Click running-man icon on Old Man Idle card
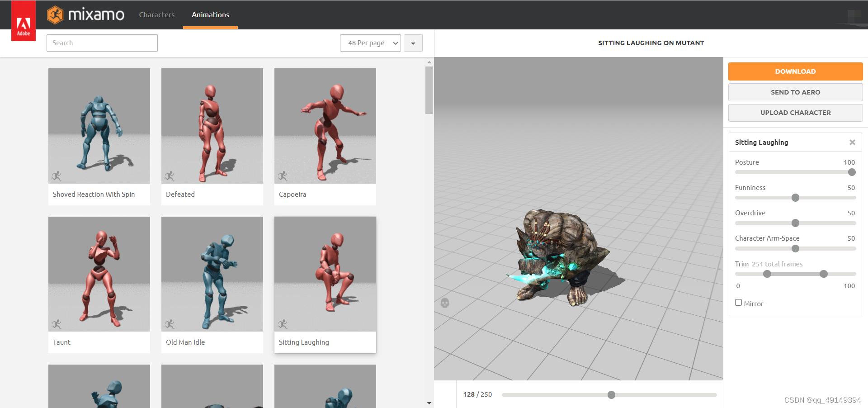Screen dimensions: 868x408 pyautogui.click(x=170, y=324)
